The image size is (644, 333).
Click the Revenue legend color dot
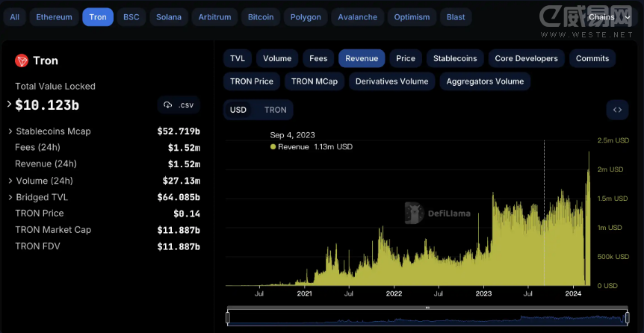pyautogui.click(x=273, y=147)
